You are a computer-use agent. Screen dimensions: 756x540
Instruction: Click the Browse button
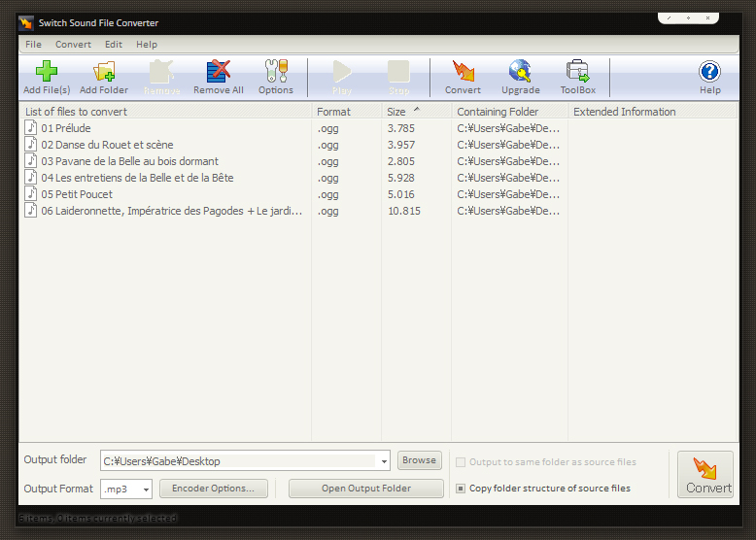click(420, 460)
